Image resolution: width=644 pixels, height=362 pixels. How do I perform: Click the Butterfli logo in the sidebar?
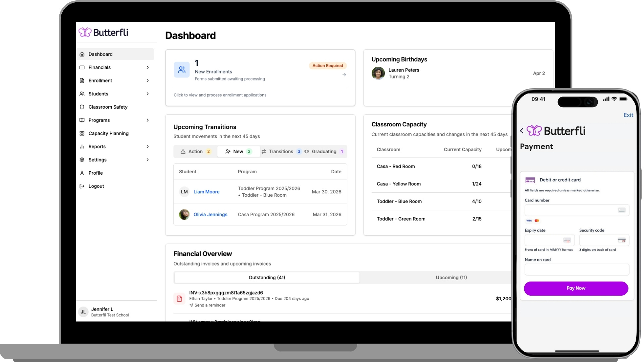(x=103, y=33)
